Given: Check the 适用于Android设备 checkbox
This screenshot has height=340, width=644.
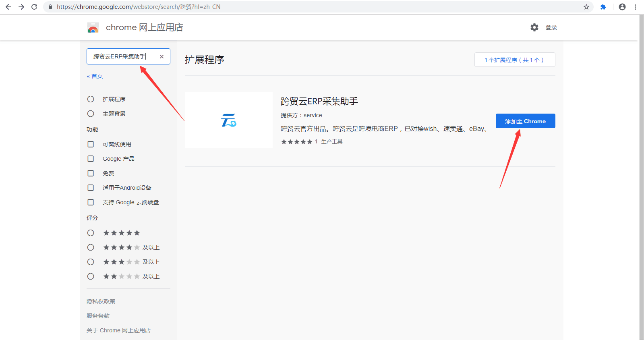Looking at the screenshot, I should pyautogui.click(x=91, y=188).
